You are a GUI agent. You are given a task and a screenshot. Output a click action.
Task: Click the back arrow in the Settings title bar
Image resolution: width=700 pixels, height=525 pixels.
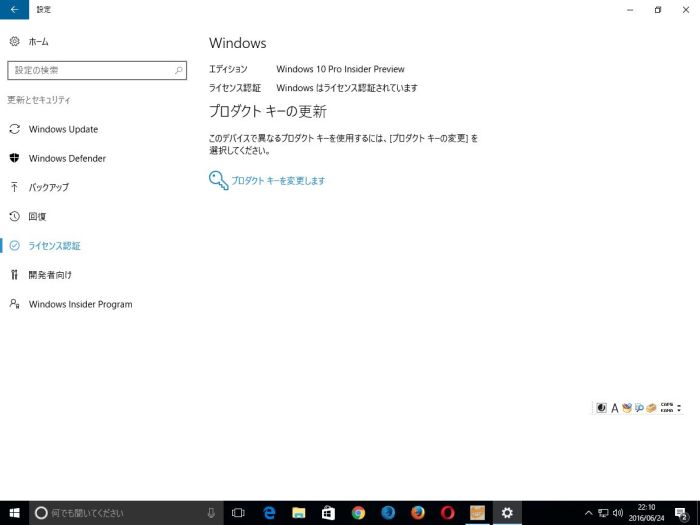[x=14, y=10]
